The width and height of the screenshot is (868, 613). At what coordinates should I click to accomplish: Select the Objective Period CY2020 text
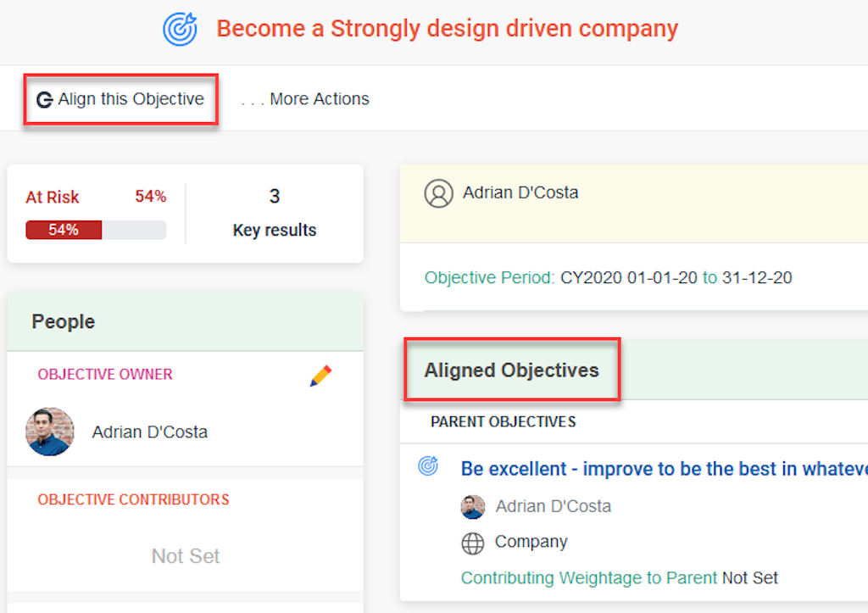pos(591,277)
